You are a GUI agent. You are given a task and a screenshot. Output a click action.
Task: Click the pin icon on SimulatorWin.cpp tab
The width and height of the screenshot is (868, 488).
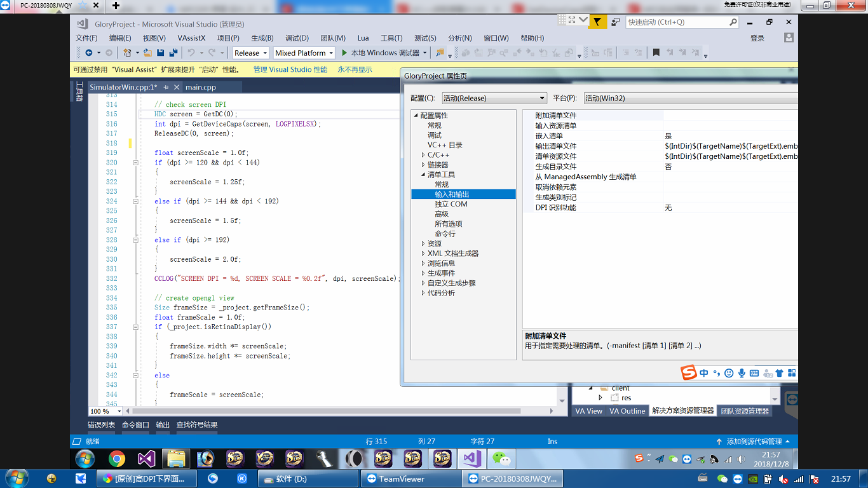tap(166, 87)
